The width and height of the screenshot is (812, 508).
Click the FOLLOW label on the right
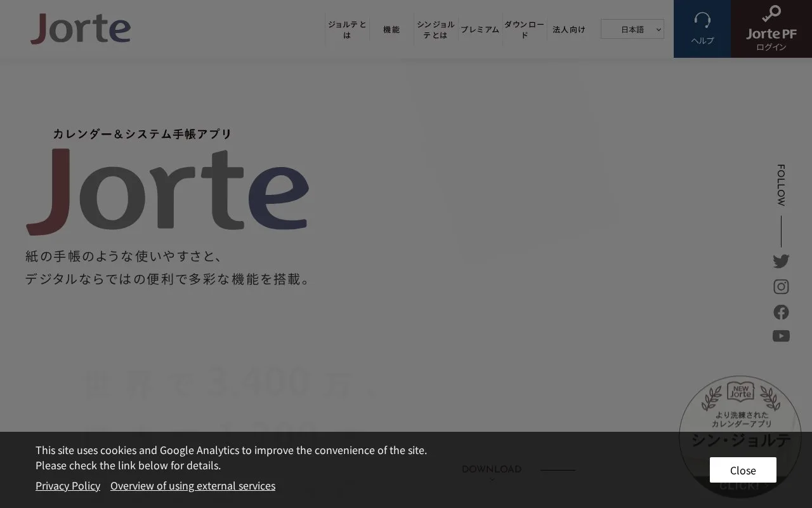coord(781,185)
